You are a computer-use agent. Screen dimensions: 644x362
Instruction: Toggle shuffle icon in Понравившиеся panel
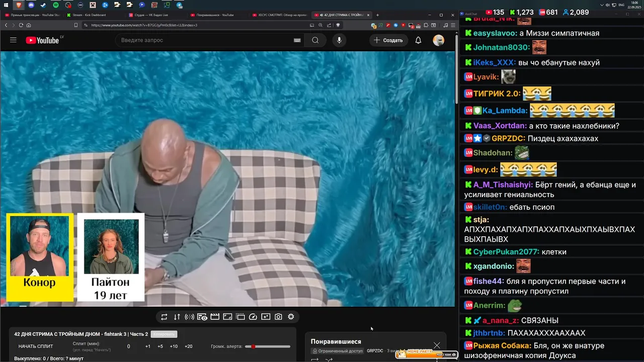click(329, 359)
